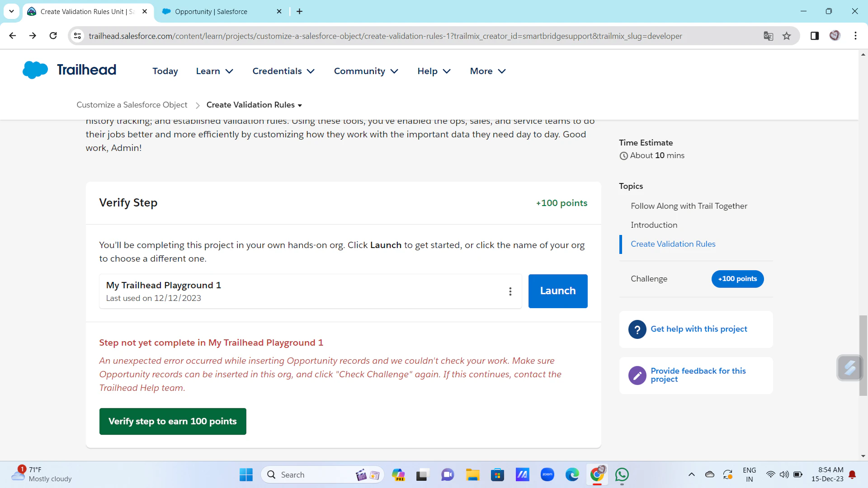Open the Today menu item

[165, 71]
